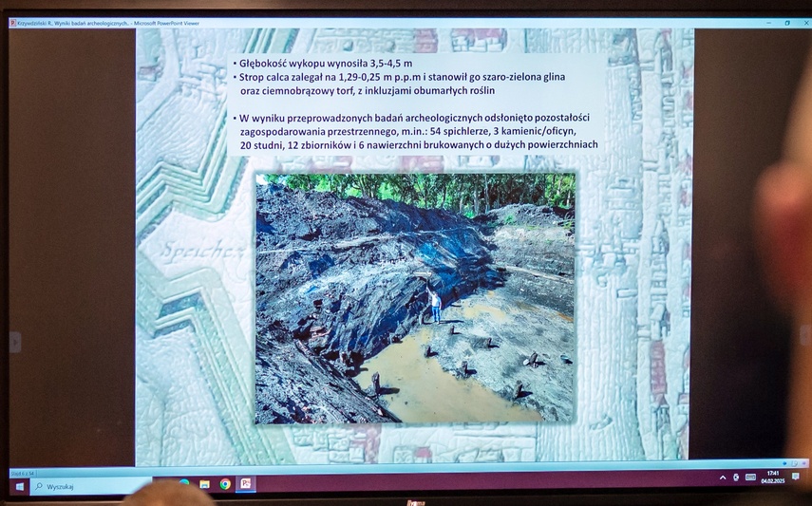Open the touch keyboard tray icon
This screenshot has height=506, width=812.
coord(750,477)
